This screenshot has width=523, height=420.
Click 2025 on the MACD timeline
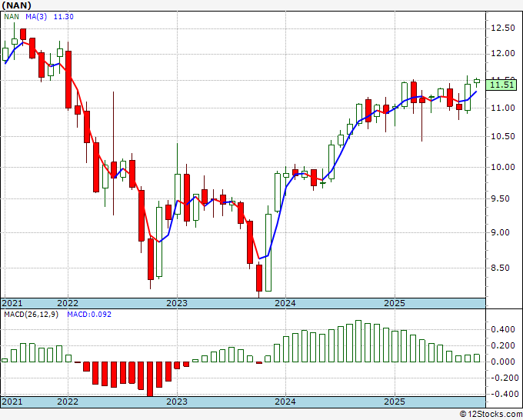[395, 402]
